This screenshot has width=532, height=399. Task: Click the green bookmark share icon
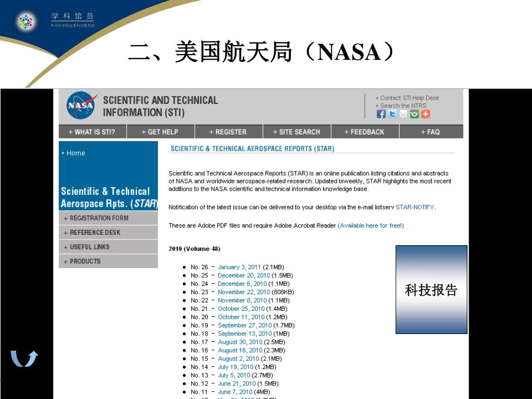(414, 114)
